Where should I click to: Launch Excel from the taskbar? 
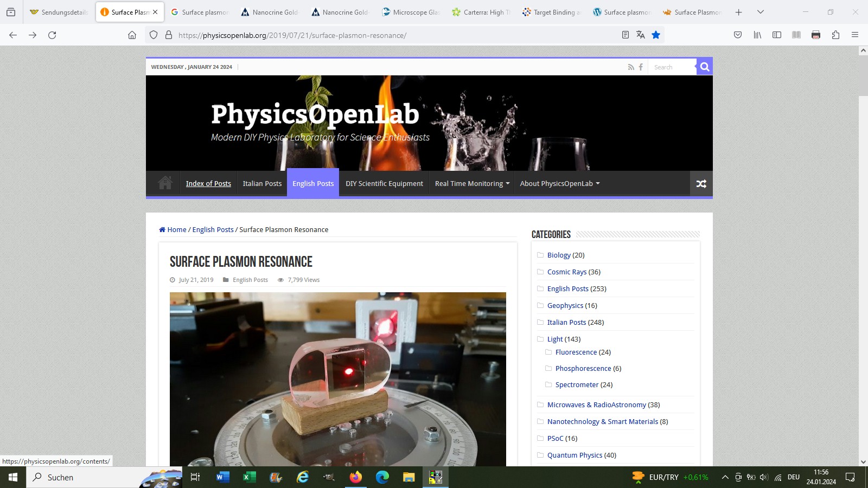[x=249, y=477]
